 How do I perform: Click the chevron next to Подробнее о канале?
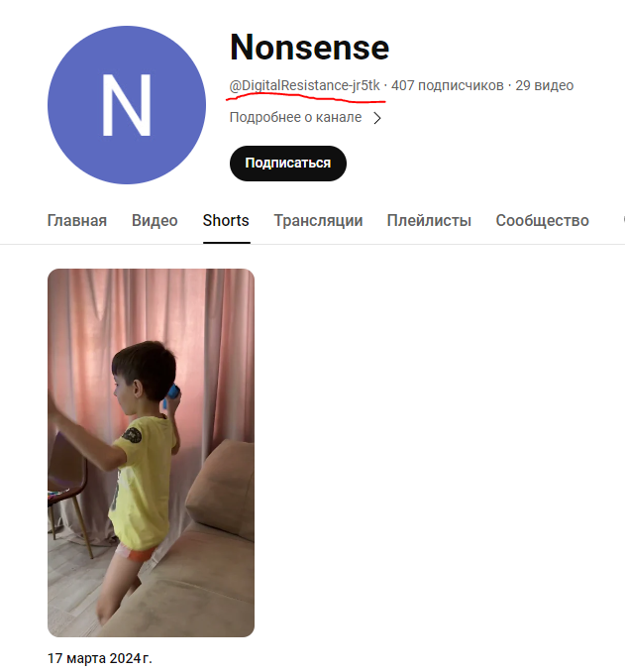tap(377, 118)
